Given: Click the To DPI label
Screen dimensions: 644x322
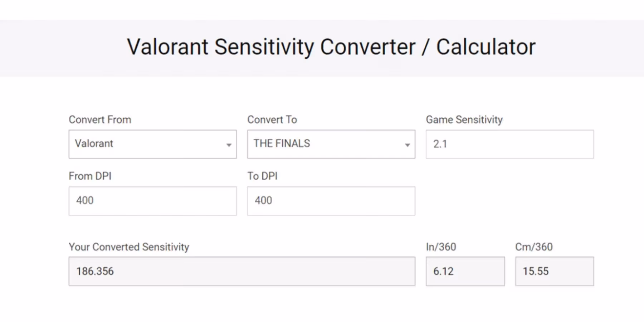Looking at the screenshot, I should tap(263, 176).
